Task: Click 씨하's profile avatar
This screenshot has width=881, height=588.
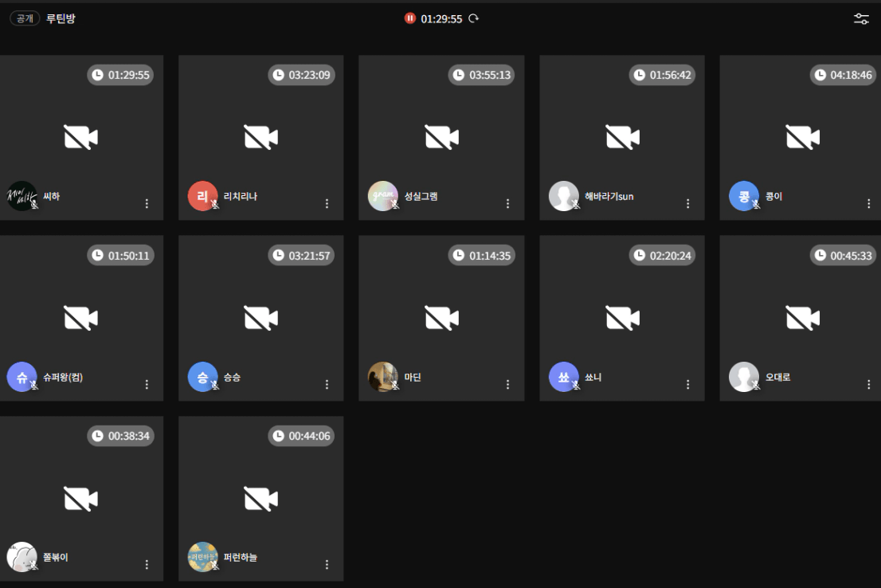Action: click(x=22, y=196)
